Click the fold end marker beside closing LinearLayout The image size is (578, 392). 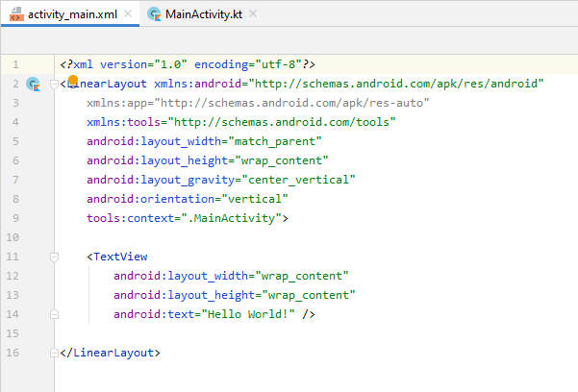click(x=54, y=353)
